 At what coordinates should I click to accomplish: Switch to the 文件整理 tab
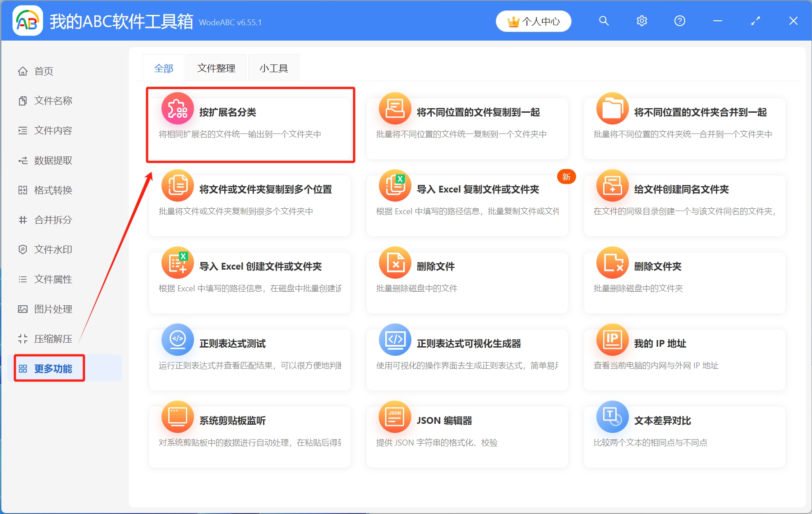(216, 68)
